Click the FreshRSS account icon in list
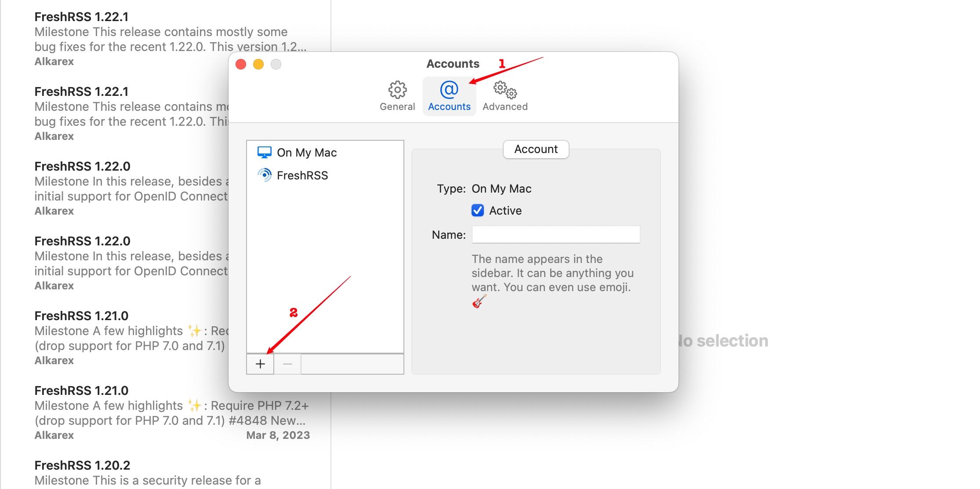The height and width of the screenshot is (489, 980). tap(264, 175)
